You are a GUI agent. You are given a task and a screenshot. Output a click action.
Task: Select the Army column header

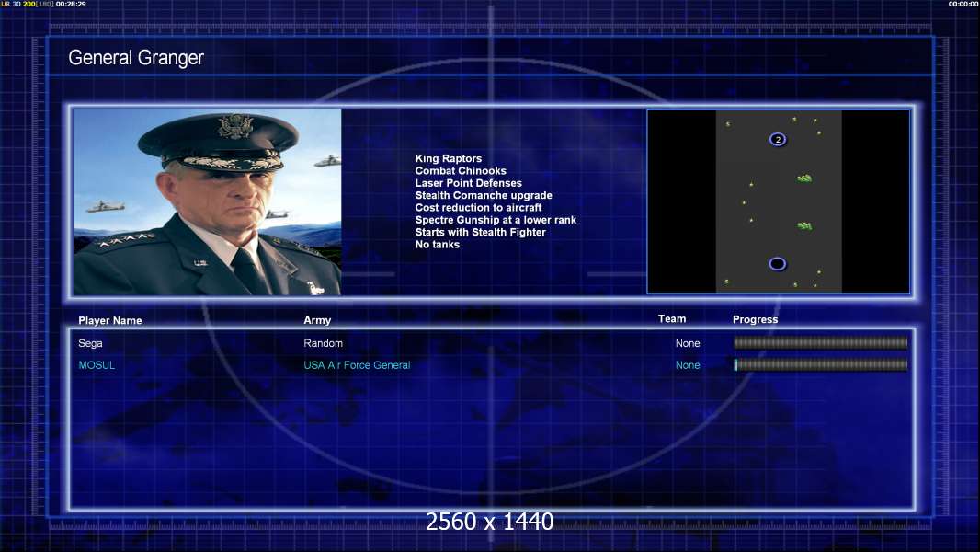click(317, 320)
